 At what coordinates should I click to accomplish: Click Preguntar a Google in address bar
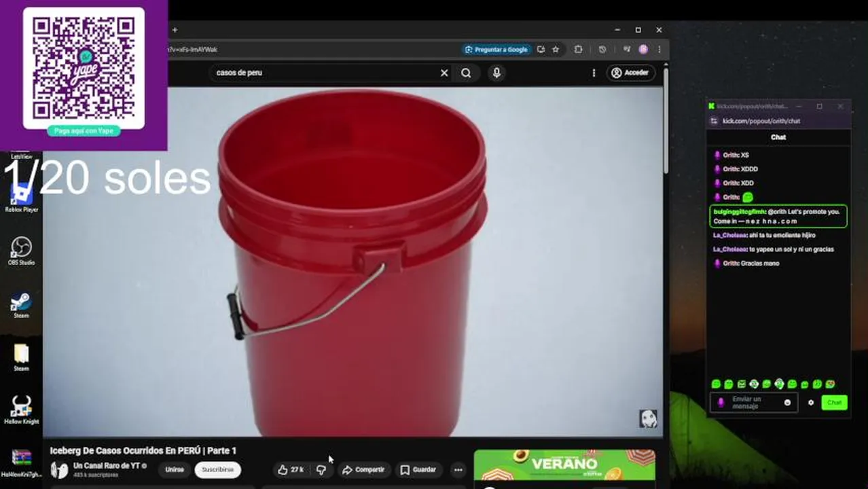[x=496, y=50]
